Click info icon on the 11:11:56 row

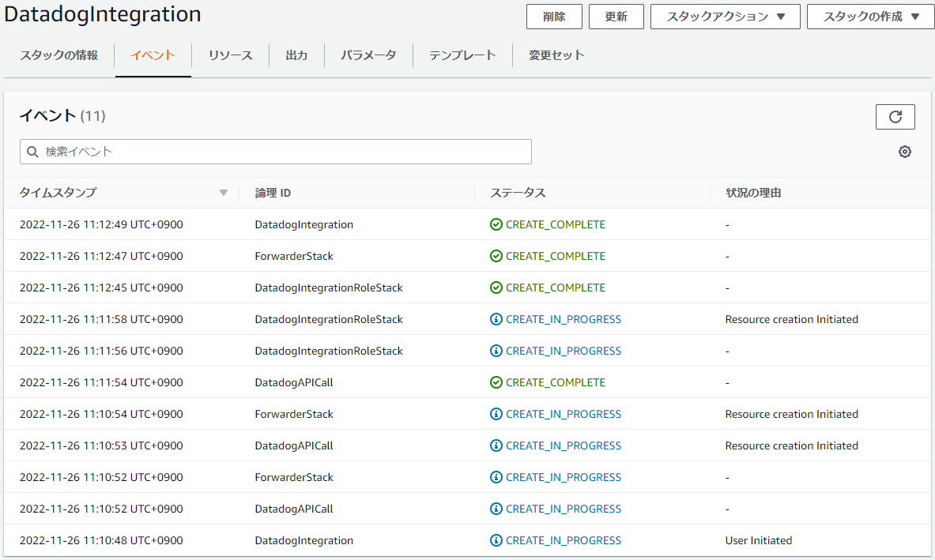pyautogui.click(x=496, y=351)
